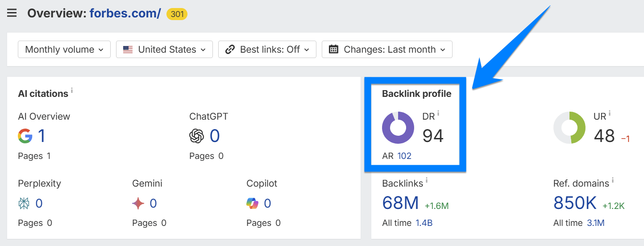This screenshot has width=644, height=246.
Task: Click the 301 redirect badge
Action: tap(177, 14)
